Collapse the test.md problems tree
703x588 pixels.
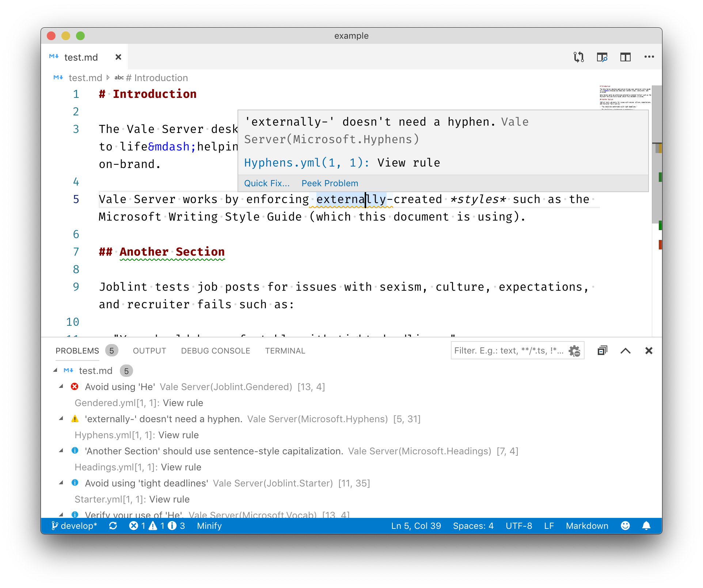pyautogui.click(x=56, y=371)
